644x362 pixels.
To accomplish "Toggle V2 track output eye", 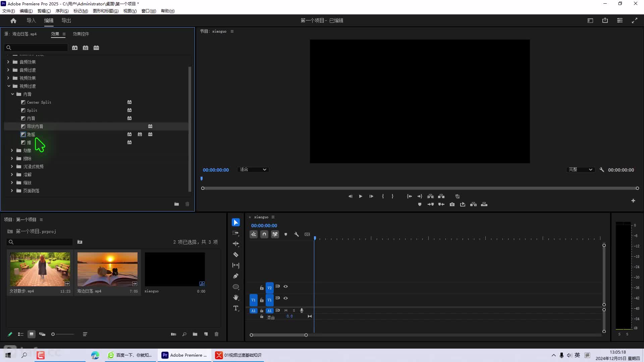I will click(x=286, y=287).
